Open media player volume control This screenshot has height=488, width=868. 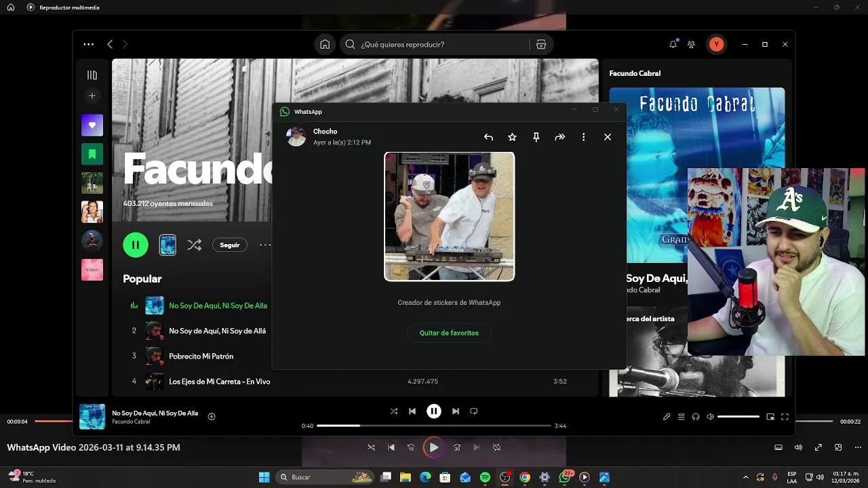coord(798,447)
